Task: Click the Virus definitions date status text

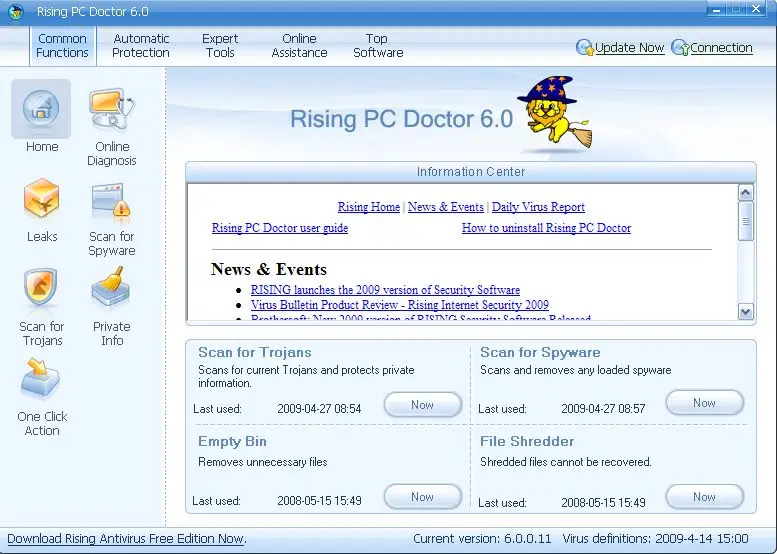Action: [655, 539]
